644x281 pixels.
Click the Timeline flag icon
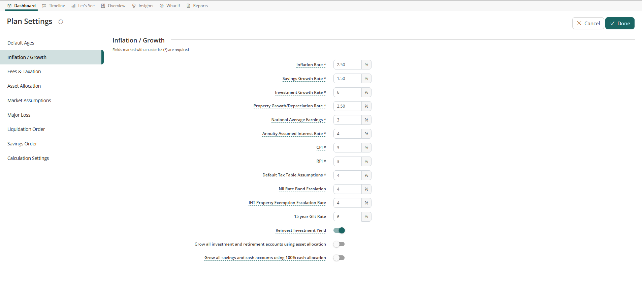44,6
